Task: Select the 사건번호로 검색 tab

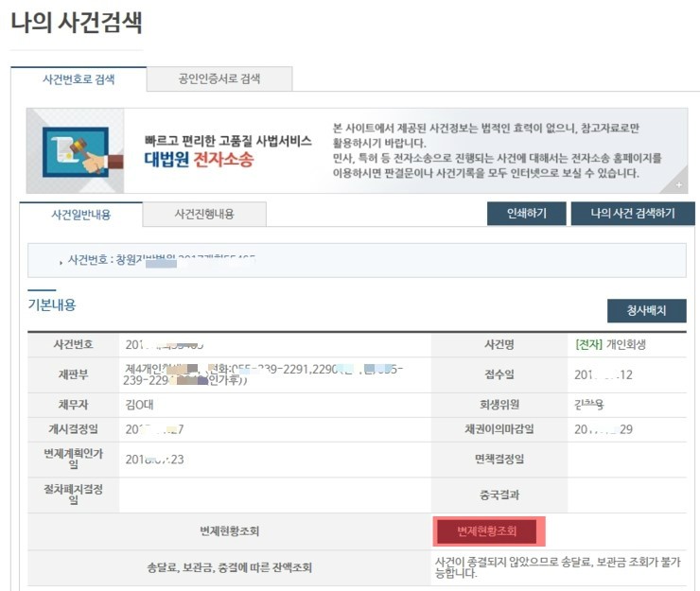Action: [x=79, y=79]
